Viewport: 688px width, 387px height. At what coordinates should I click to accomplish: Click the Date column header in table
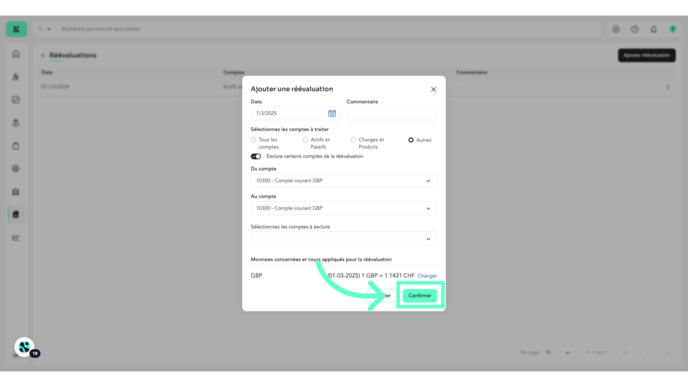(x=47, y=72)
